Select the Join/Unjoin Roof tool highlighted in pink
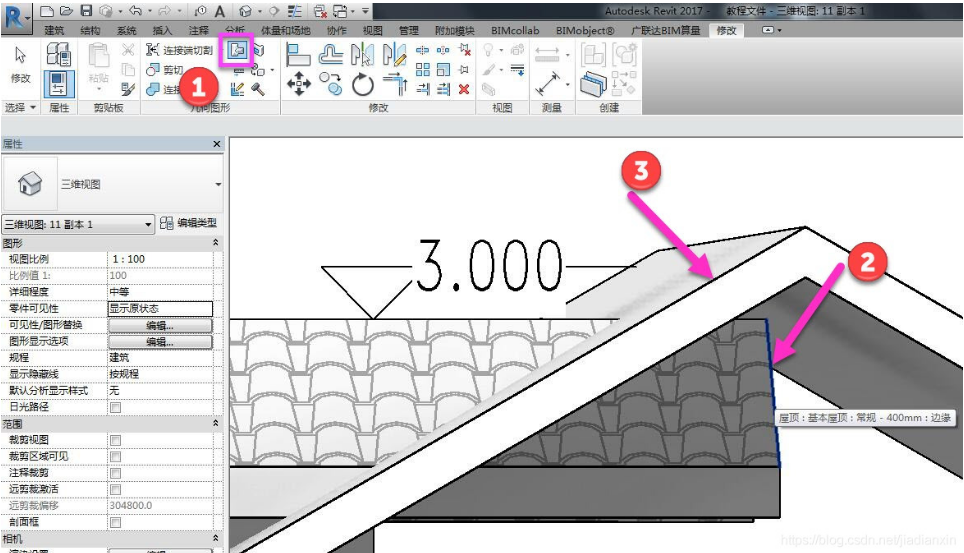 (x=238, y=49)
